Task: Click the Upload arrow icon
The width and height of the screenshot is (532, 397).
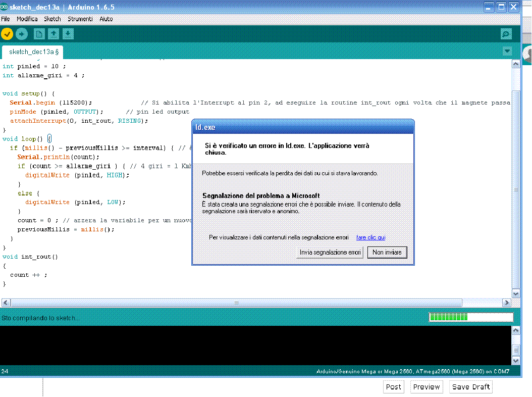Action: coord(21,34)
